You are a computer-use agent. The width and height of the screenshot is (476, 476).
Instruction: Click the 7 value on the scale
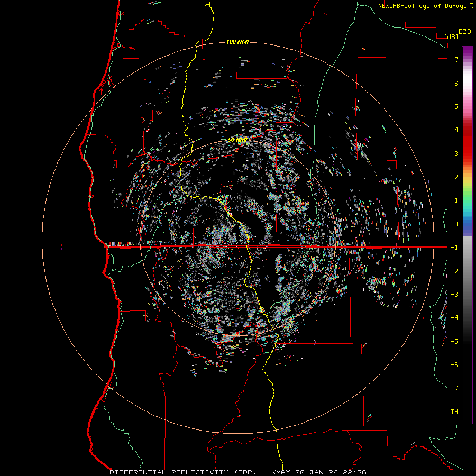[x=456, y=59]
